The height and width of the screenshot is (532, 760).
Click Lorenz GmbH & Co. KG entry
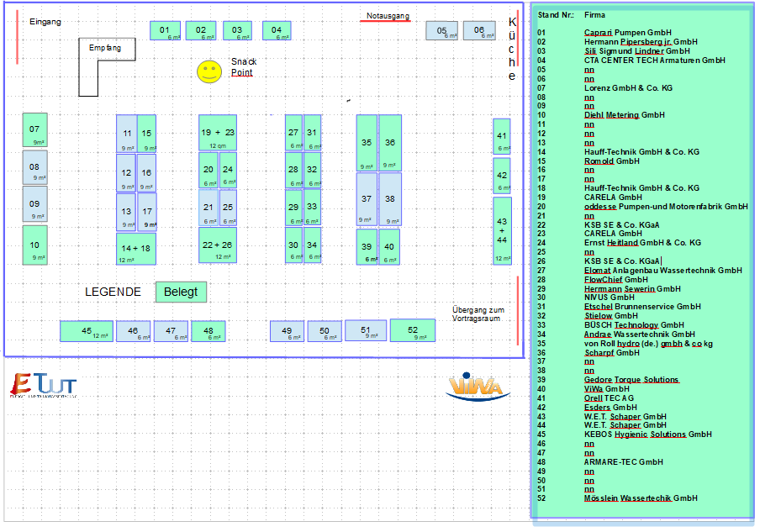tap(628, 87)
